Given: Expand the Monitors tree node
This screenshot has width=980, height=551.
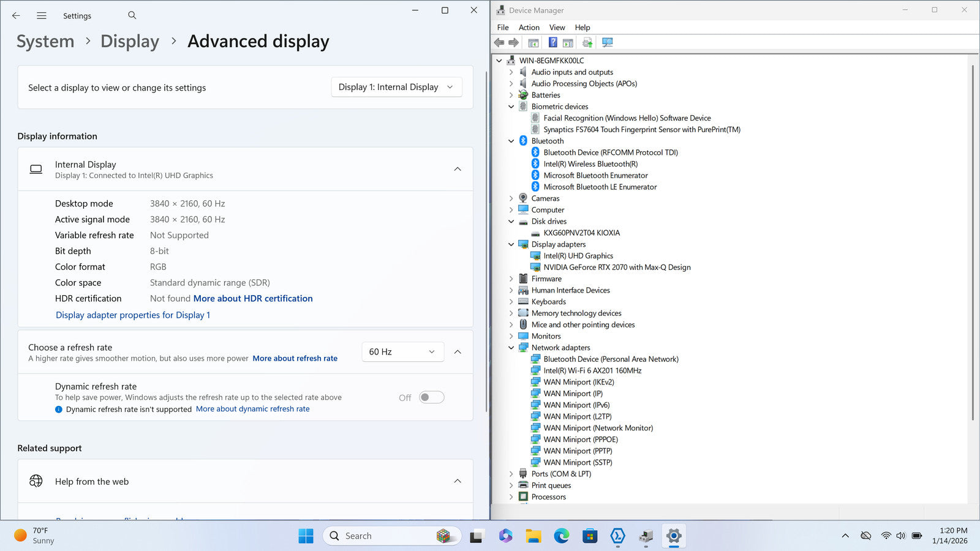Looking at the screenshot, I should click(x=511, y=336).
